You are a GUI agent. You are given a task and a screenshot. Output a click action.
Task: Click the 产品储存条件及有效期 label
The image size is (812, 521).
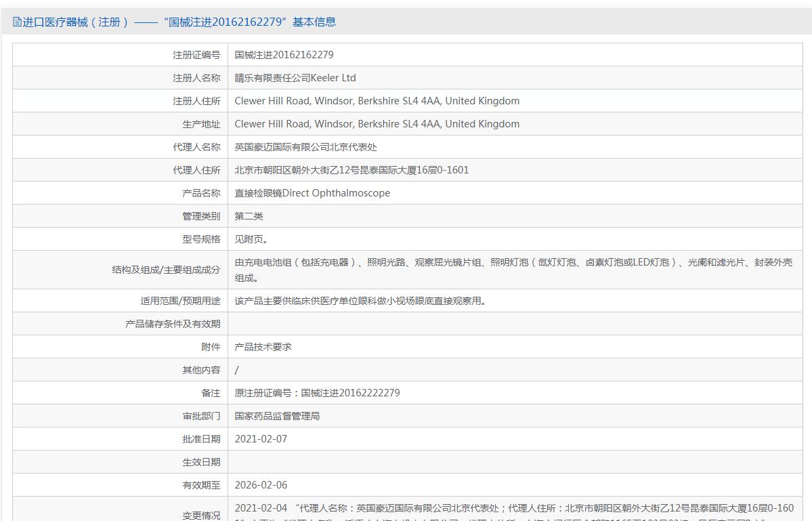(173, 324)
